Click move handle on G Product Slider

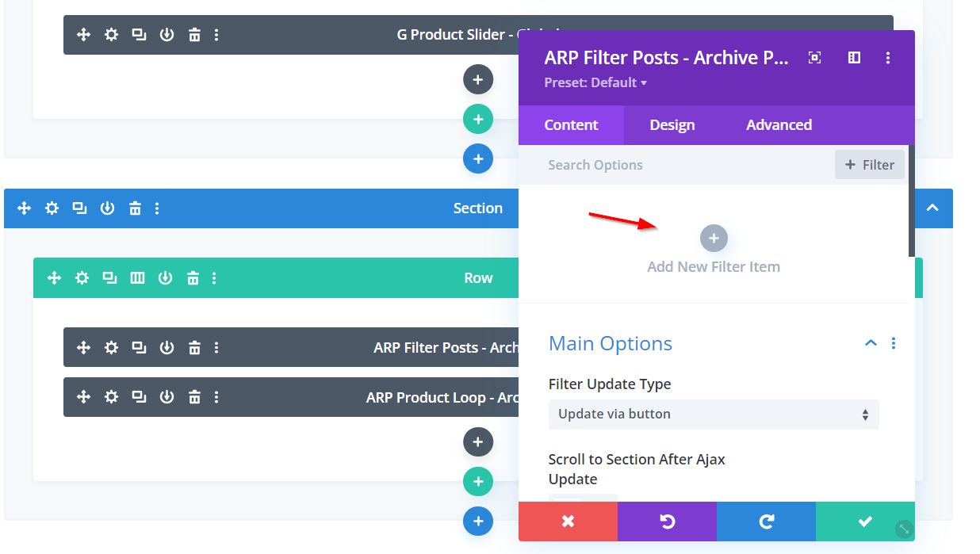[x=83, y=35]
